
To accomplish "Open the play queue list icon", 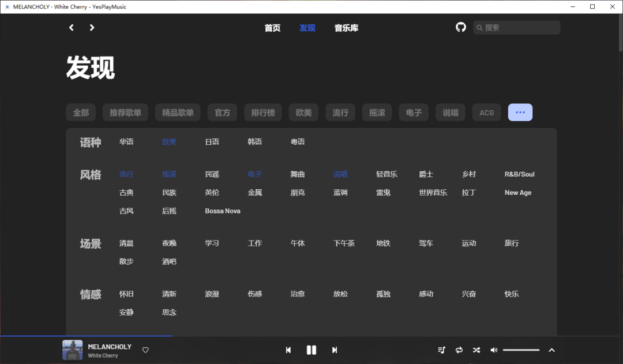I will (441, 350).
